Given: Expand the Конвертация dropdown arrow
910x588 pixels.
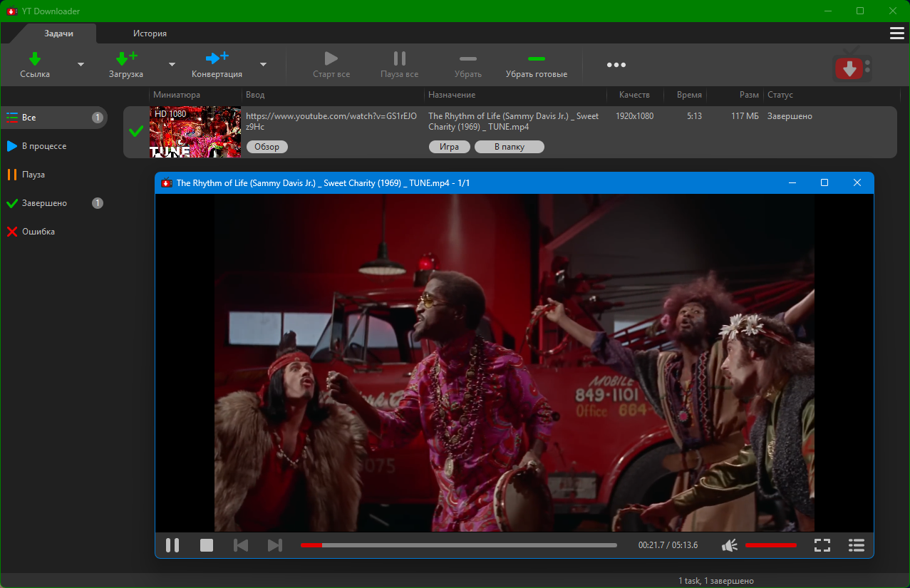Looking at the screenshot, I should click(263, 65).
